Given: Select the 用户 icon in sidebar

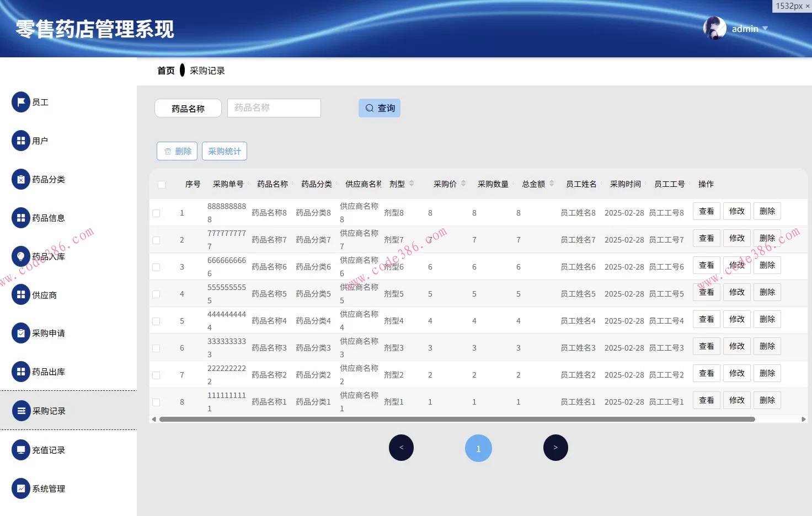Looking at the screenshot, I should pyautogui.click(x=20, y=141).
